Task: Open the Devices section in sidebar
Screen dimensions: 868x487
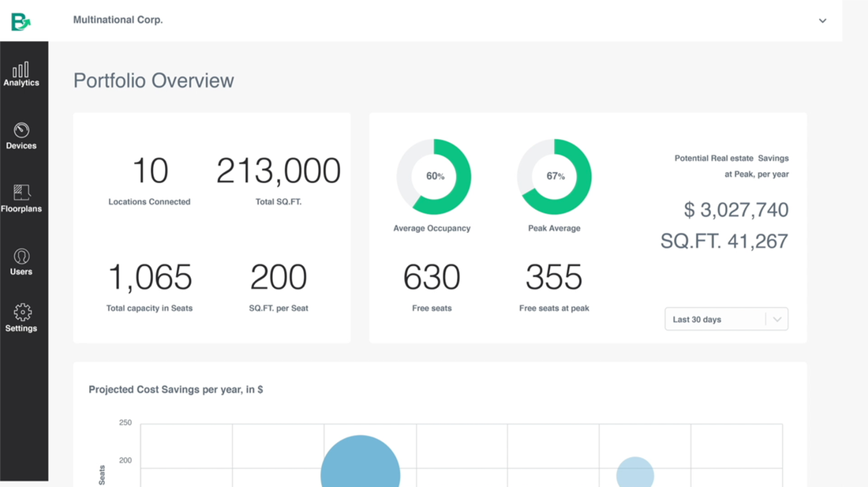Action: pyautogui.click(x=21, y=136)
